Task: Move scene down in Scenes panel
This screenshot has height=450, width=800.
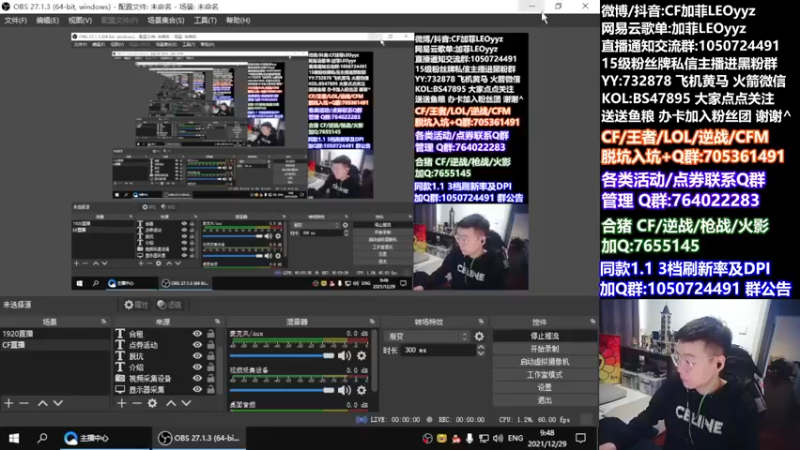Action: (58, 403)
